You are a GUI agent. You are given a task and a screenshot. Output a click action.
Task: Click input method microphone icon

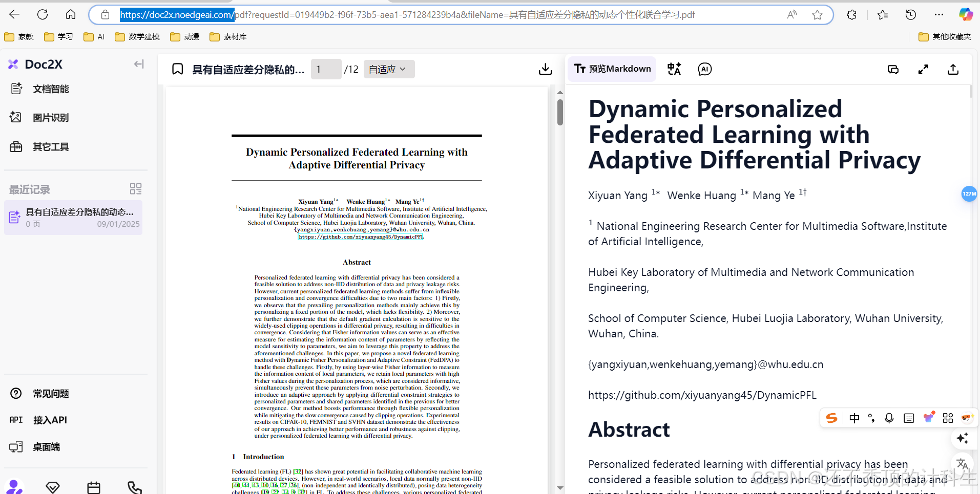pos(889,418)
